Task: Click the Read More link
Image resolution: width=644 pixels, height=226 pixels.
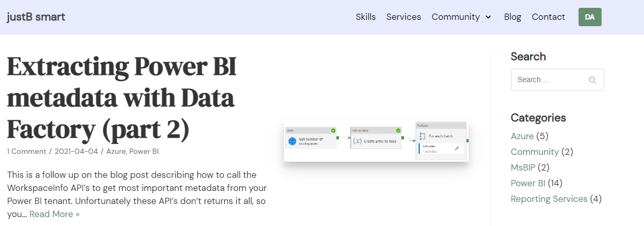Action: pyautogui.click(x=54, y=214)
